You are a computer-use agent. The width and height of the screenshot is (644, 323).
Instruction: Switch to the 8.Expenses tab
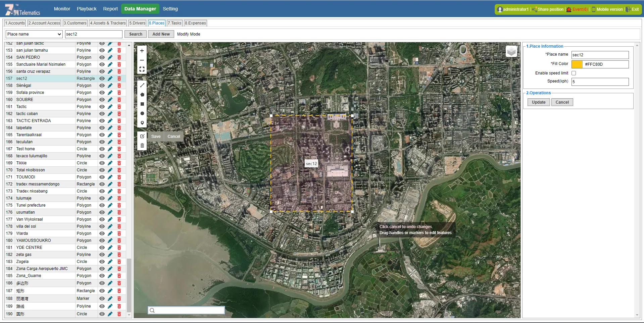tap(195, 23)
